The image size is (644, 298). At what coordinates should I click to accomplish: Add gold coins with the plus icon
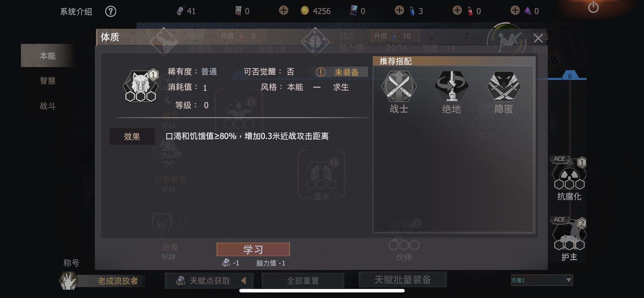point(284,10)
